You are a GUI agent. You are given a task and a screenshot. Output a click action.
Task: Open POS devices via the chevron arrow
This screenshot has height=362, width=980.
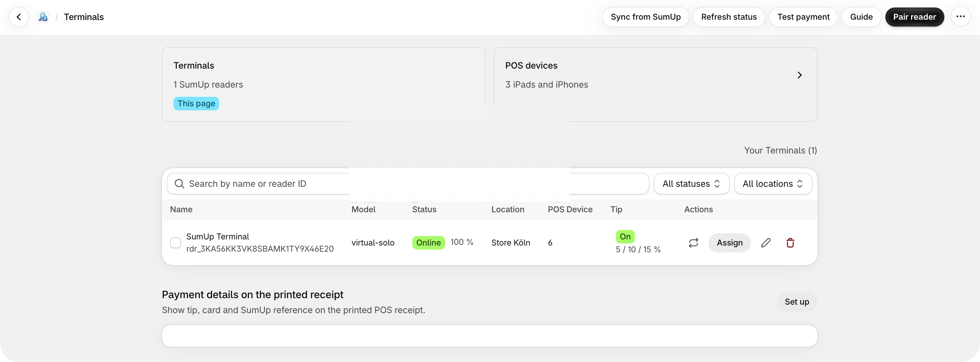(x=799, y=75)
